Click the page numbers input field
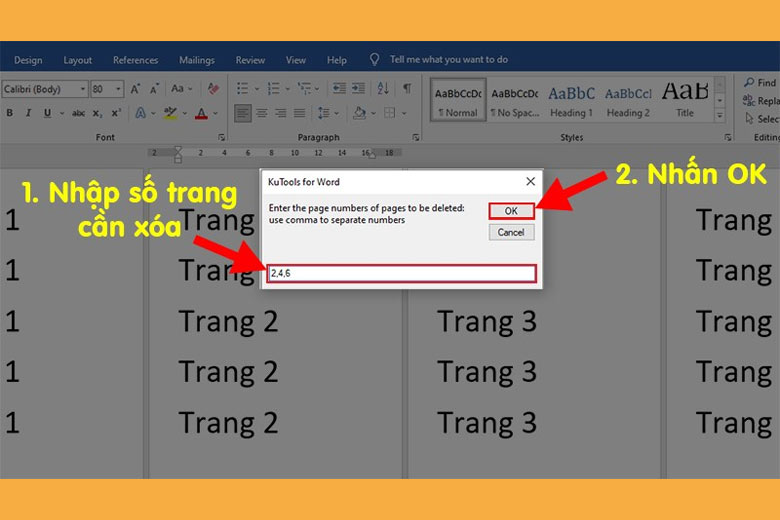Screen dimensions: 780x520 [x=401, y=273]
